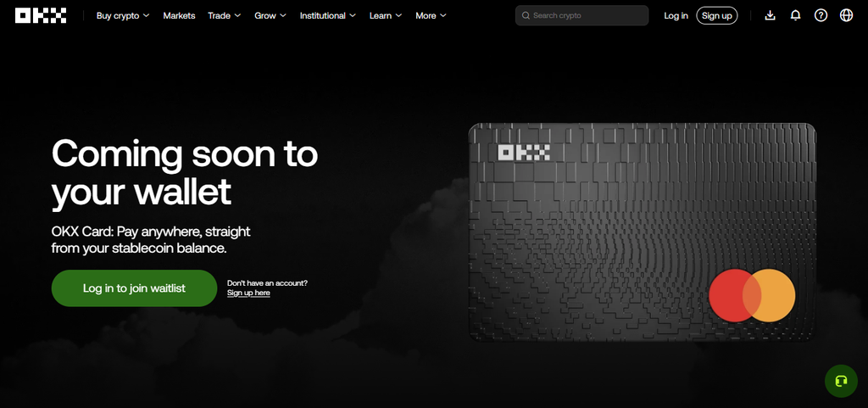Screen dimensions: 868x408
Task: Click the magnifier icon in search box
Action: (526, 15)
